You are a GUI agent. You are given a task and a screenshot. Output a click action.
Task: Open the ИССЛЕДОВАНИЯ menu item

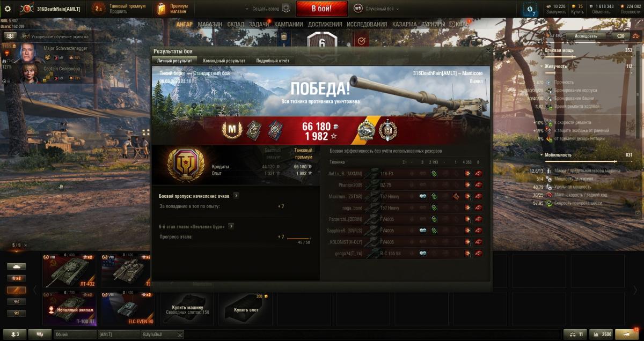coord(367,24)
